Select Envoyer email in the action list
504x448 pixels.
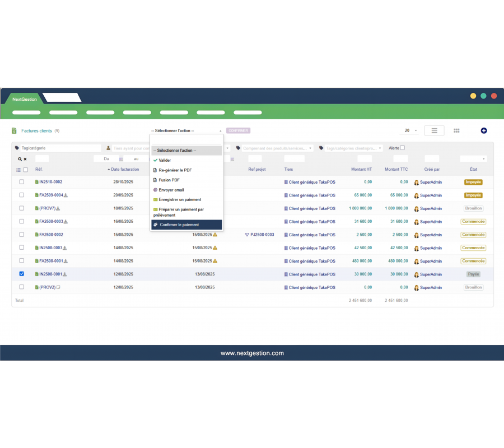[x=171, y=190]
